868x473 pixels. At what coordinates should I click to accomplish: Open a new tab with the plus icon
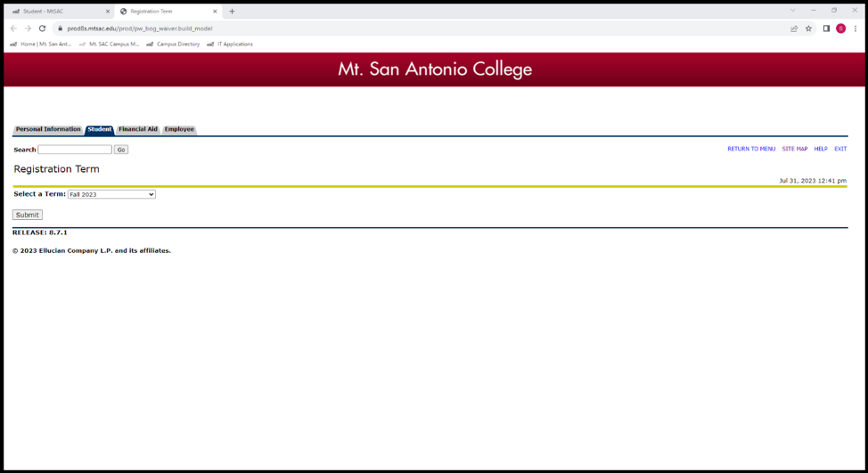(232, 11)
